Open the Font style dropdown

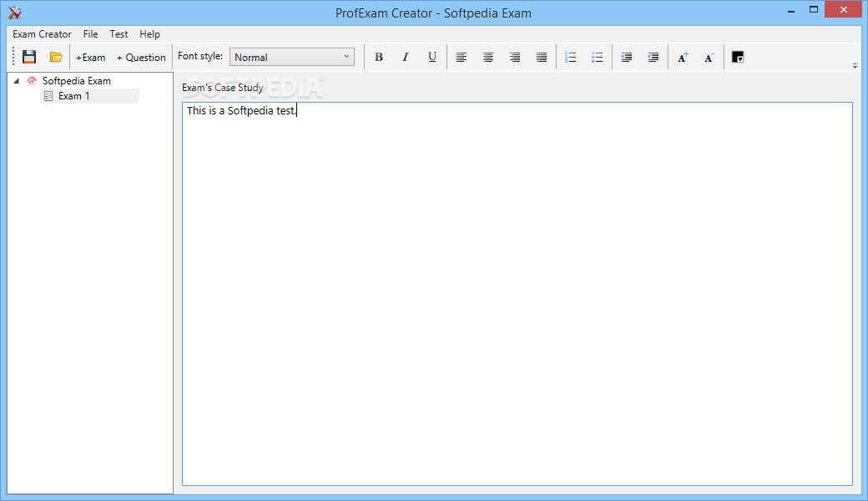(292, 57)
